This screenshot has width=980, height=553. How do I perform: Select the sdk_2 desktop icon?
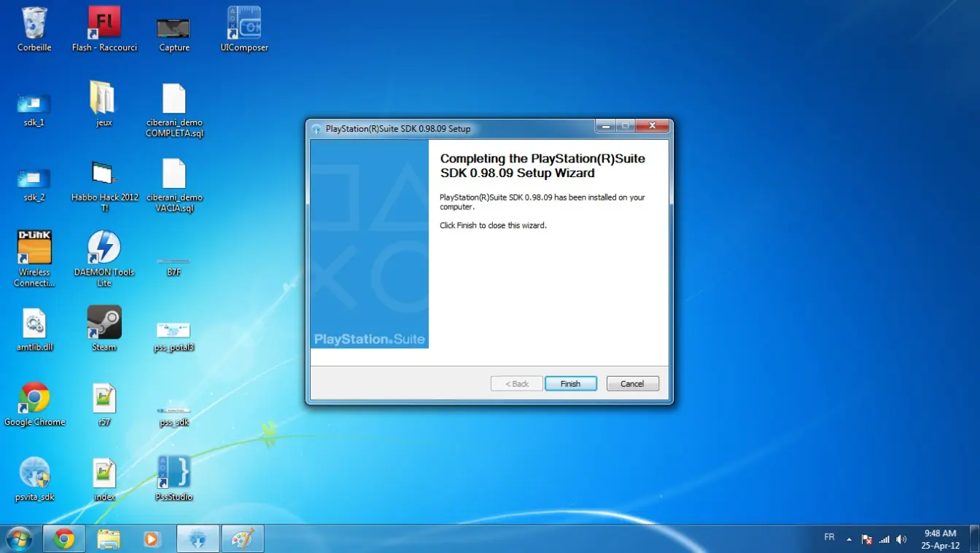[34, 184]
